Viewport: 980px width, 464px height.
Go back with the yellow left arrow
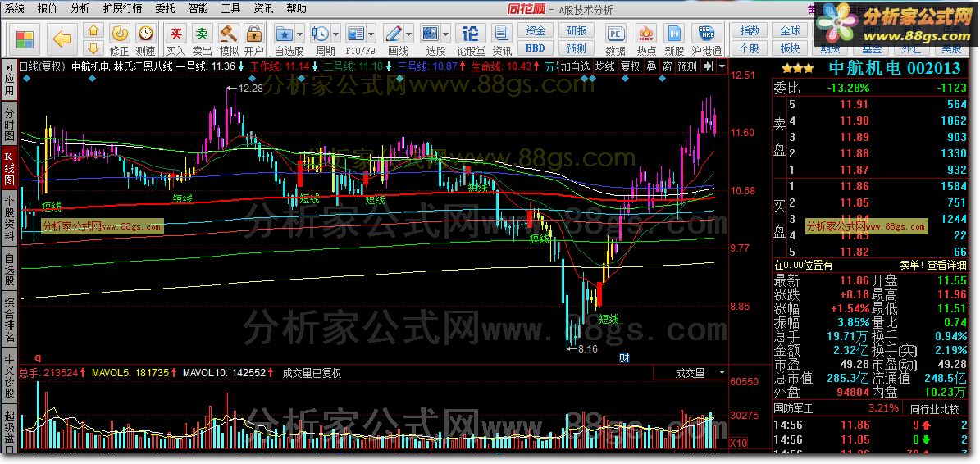pyautogui.click(x=62, y=39)
